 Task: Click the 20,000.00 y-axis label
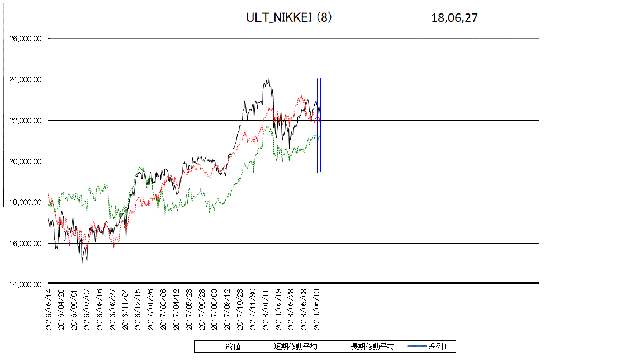pos(26,161)
